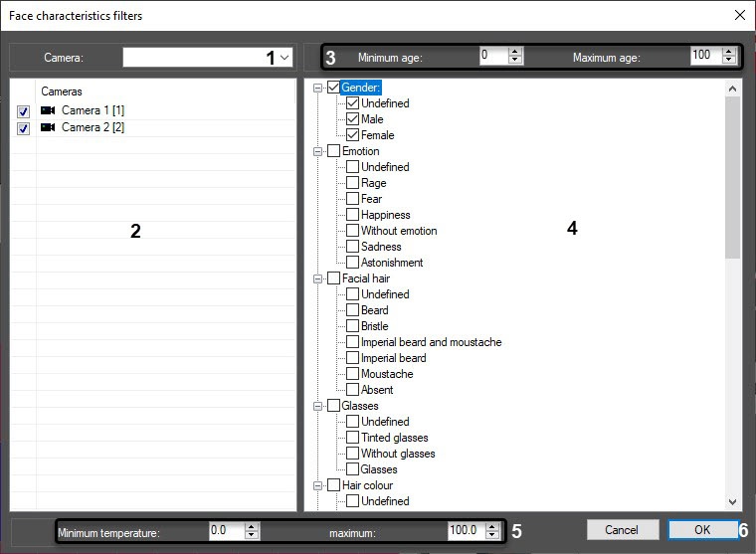Image resolution: width=756 pixels, height=554 pixels.
Task: Check the Emotion parent checkbox
Action: click(333, 151)
